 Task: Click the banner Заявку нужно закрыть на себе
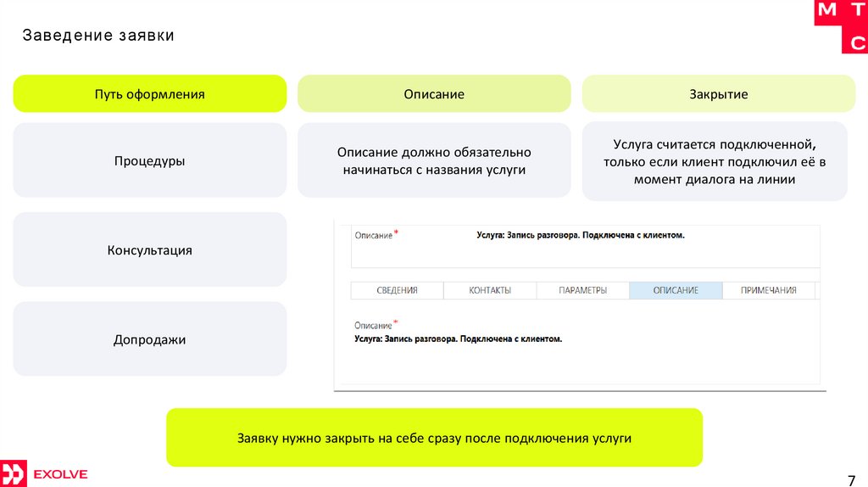(434, 438)
